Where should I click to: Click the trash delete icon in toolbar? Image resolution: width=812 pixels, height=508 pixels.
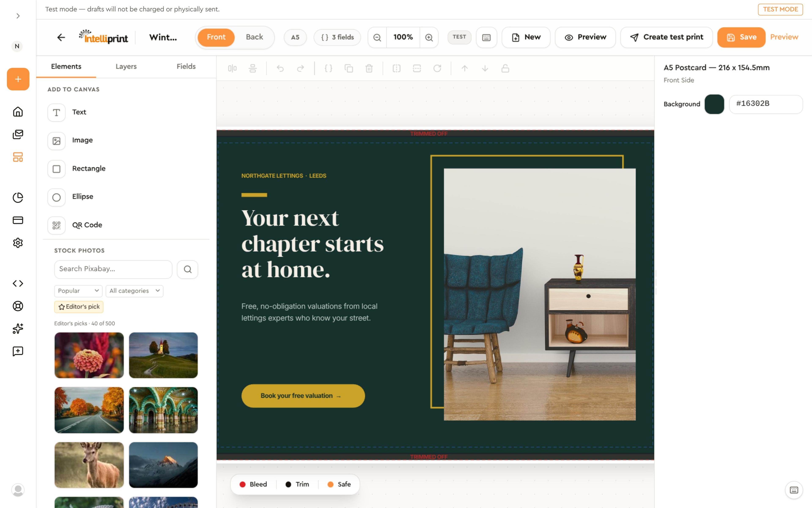(369, 69)
